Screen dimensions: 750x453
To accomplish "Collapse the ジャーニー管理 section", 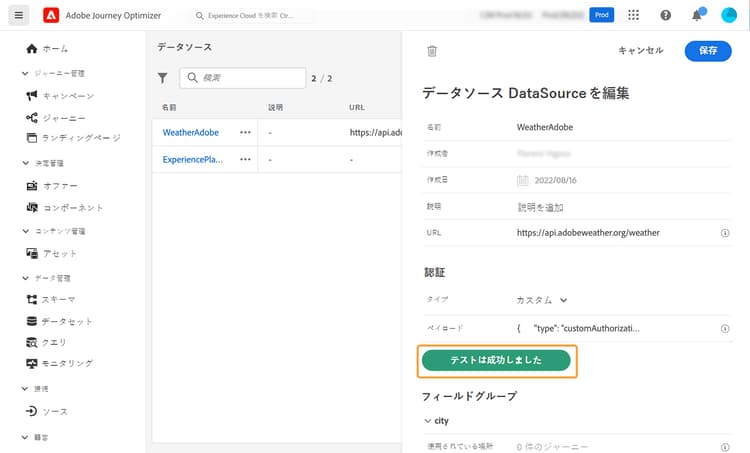I will [x=25, y=73].
